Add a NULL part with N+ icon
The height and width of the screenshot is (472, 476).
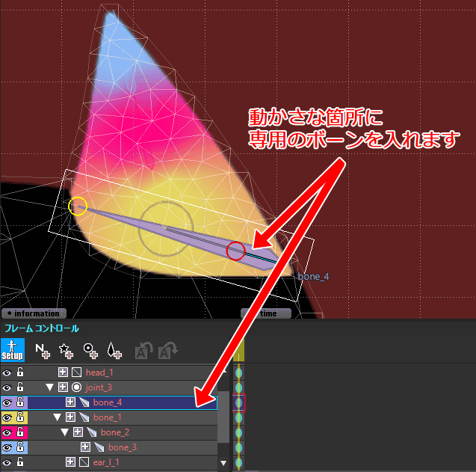pos(43,351)
